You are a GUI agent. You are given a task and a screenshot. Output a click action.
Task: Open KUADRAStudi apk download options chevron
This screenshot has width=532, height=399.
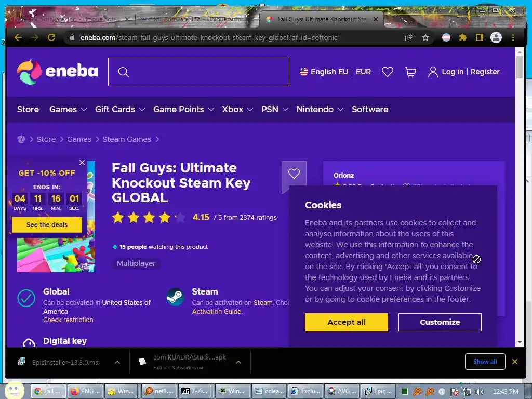pyautogui.click(x=238, y=362)
